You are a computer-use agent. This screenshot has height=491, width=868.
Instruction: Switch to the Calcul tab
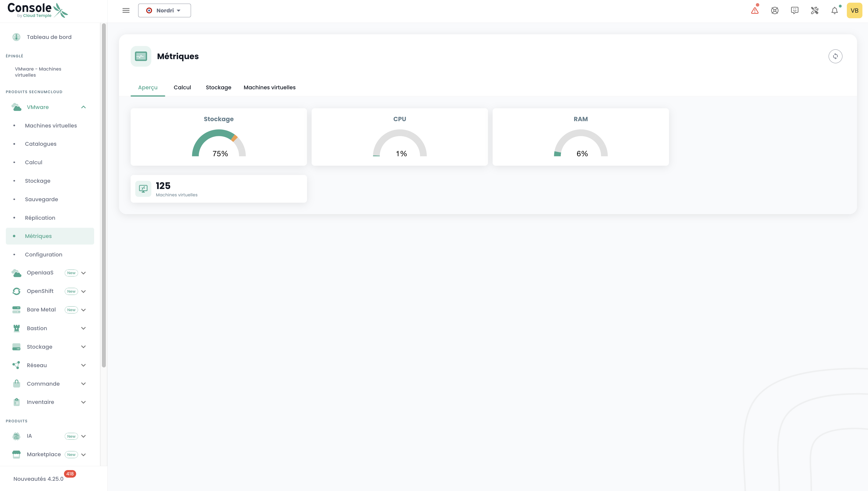[x=182, y=88]
